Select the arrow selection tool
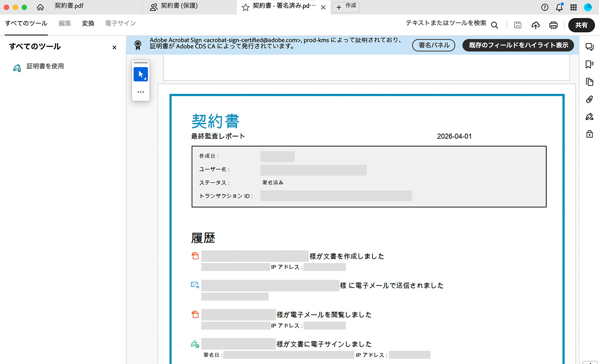599x364 pixels. tap(141, 74)
